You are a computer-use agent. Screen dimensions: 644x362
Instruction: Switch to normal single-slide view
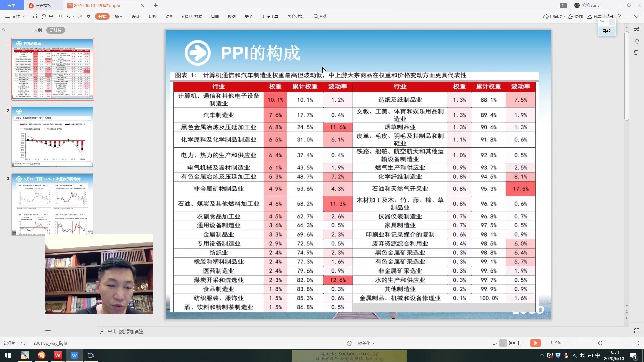[x=503, y=343]
